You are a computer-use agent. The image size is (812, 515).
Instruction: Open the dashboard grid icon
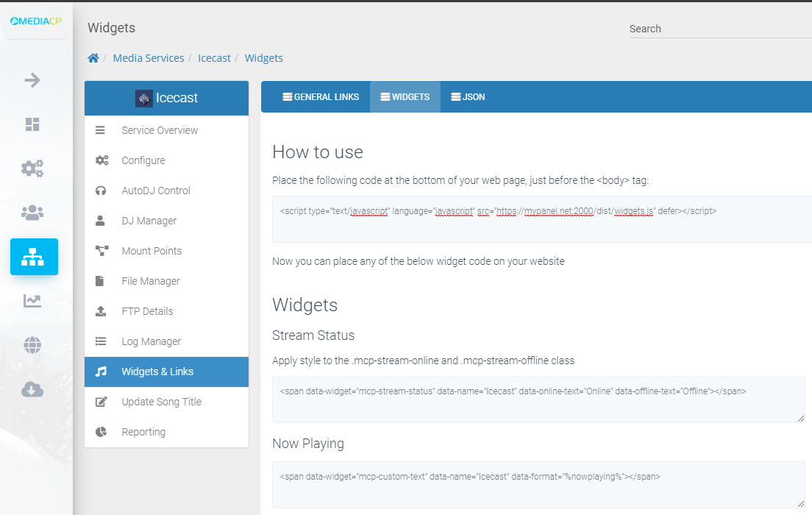pyautogui.click(x=32, y=124)
